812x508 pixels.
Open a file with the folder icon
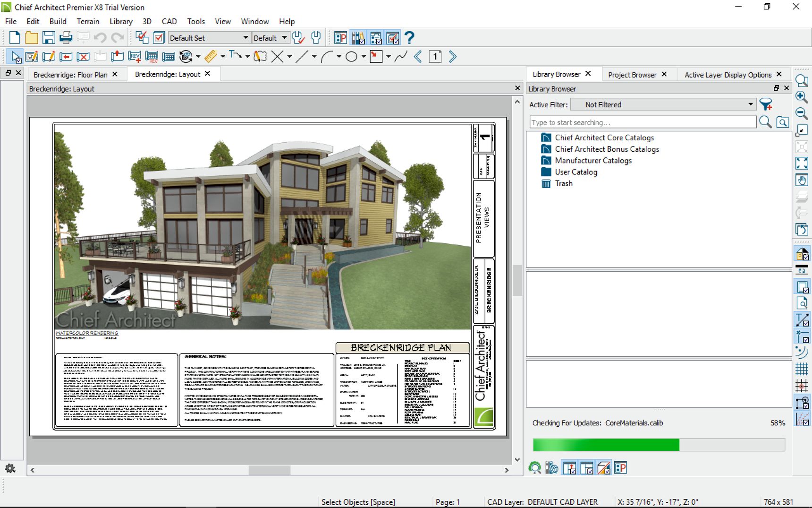[x=32, y=38]
